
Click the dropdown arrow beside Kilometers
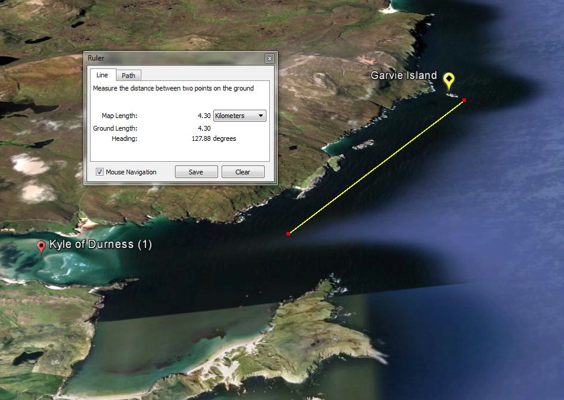[261, 116]
